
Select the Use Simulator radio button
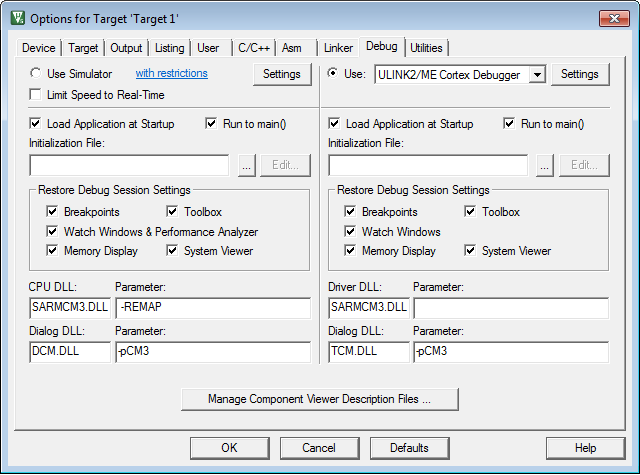pyautogui.click(x=36, y=73)
